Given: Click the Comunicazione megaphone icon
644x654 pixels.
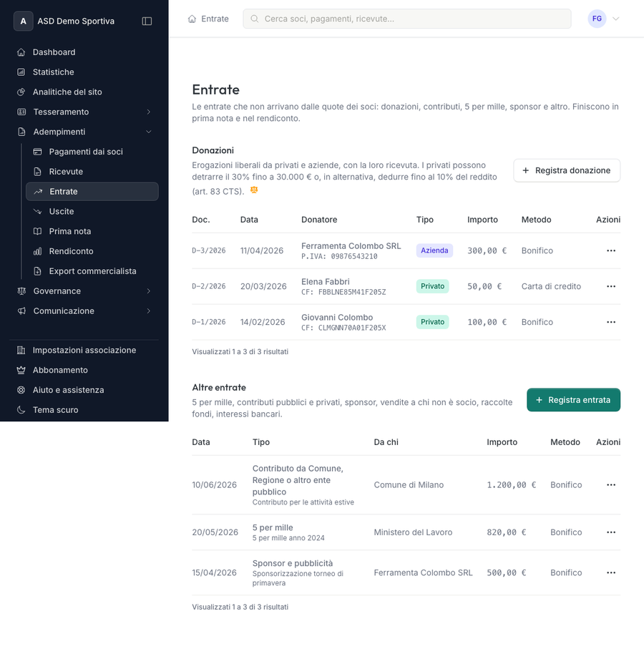Looking at the screenshot, I should coord(21,311).
